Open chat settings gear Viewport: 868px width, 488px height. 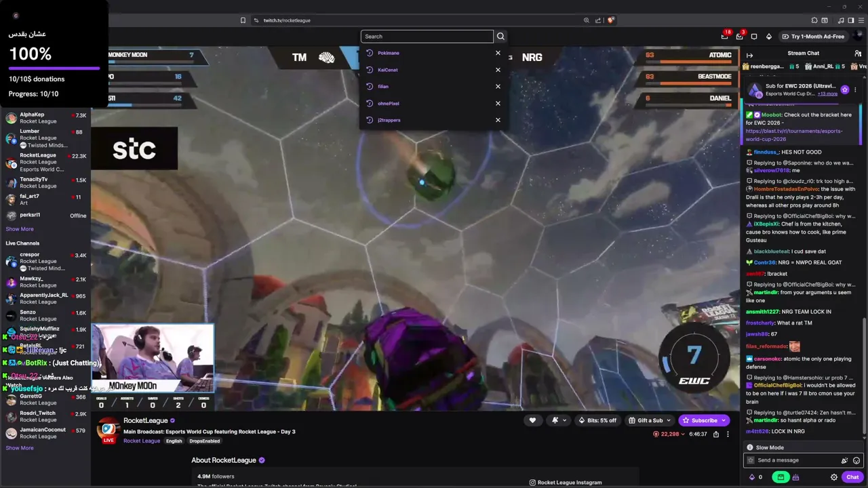pyautogui.click(x=834, y=477)
